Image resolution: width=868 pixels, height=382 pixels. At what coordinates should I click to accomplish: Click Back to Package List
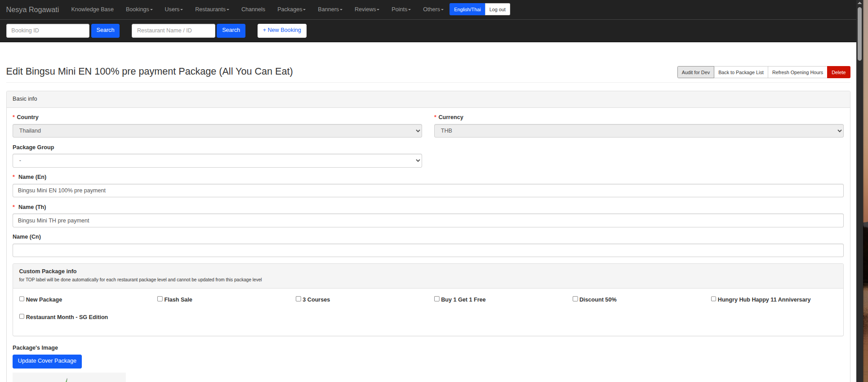point(740,72)
